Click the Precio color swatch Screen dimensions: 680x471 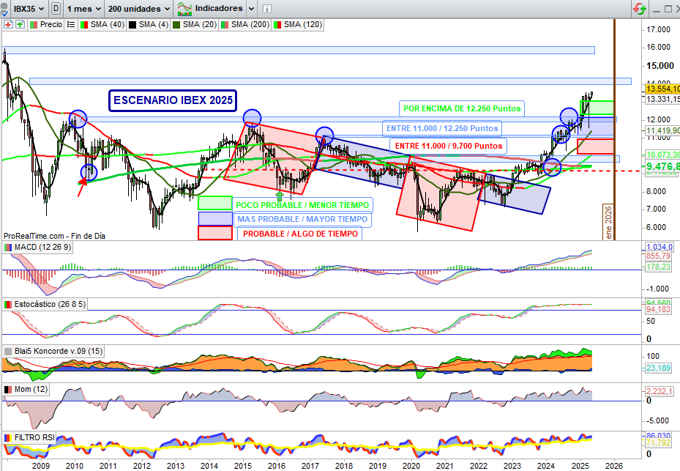pos(34,25)
